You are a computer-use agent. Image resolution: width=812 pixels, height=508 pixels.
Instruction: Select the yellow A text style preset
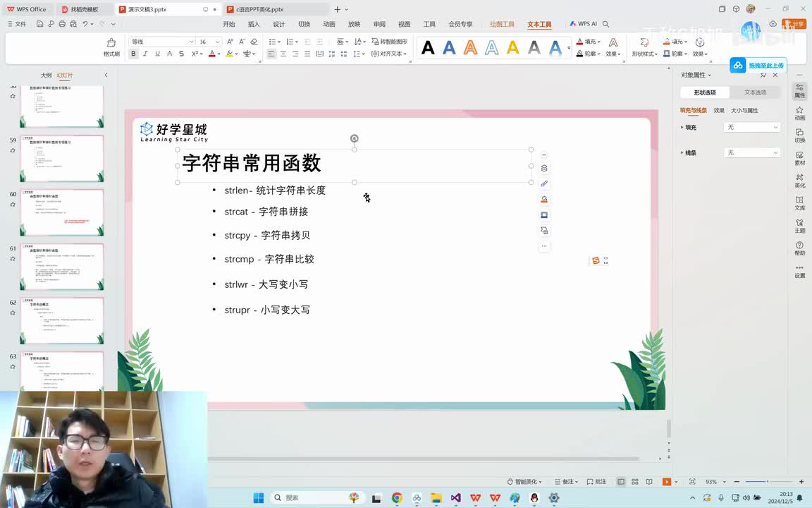[512, 48]
